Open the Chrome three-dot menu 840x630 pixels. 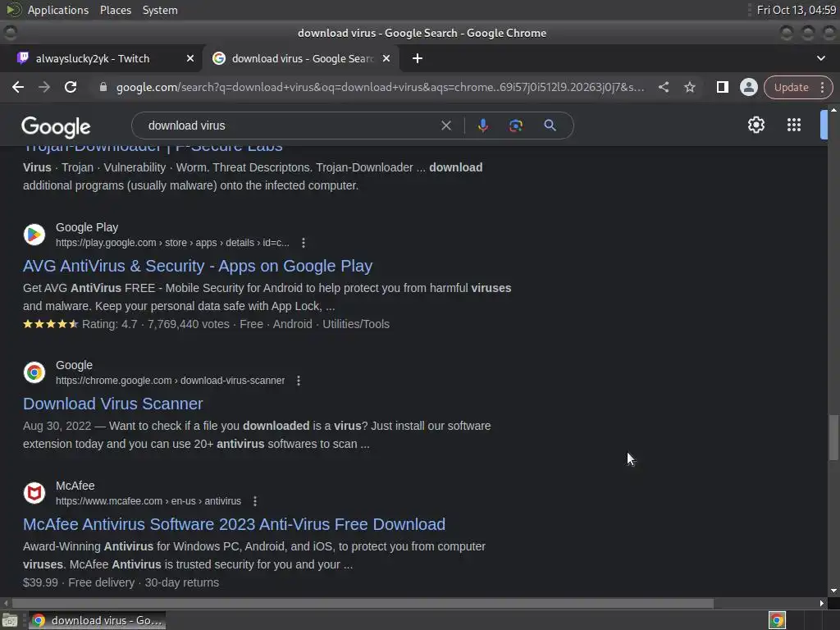pos(822,87)
